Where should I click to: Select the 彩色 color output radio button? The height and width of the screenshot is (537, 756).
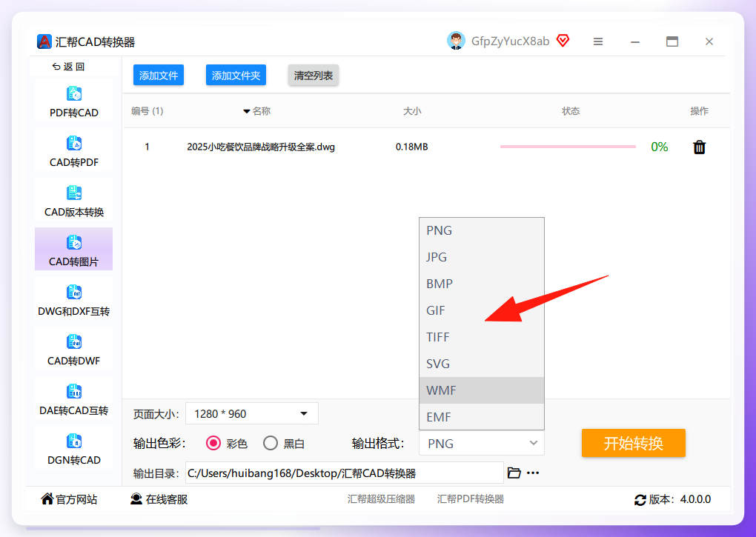tap(213, 443)
